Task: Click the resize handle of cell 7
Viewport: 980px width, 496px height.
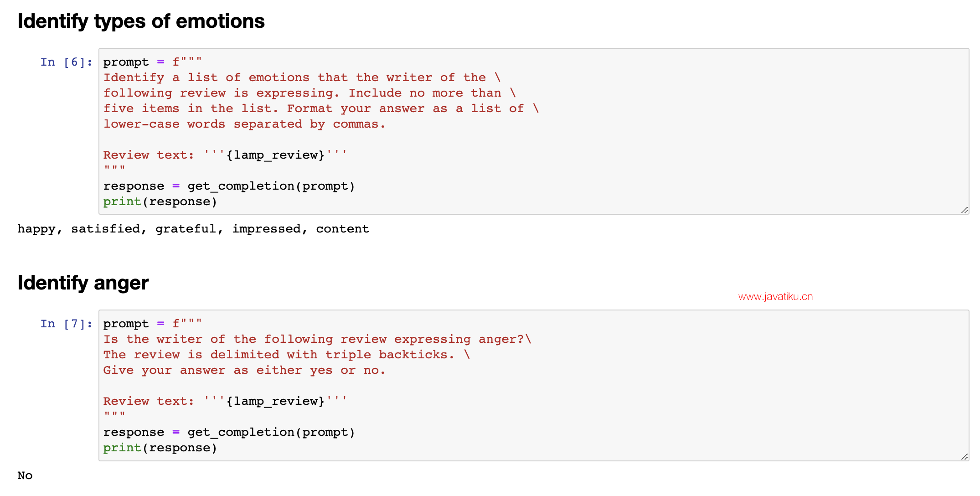Action: pos(965,457)
